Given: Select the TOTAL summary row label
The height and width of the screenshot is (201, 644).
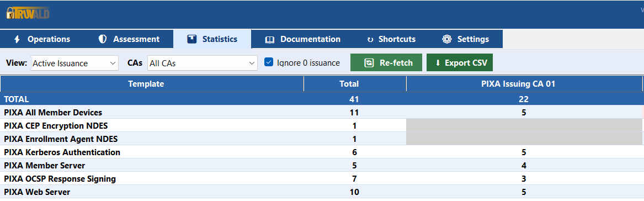Looking at the screenshot, I should point(17,99).
